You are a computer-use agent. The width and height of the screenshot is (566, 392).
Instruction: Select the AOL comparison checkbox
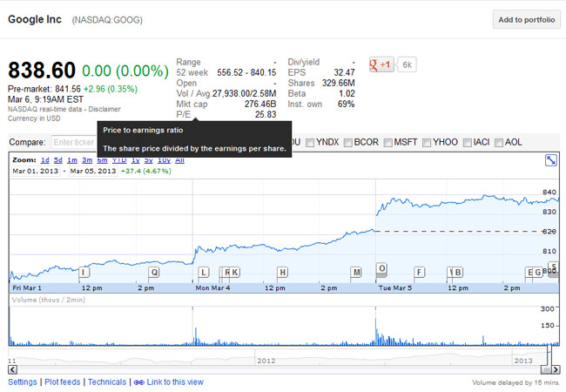tap(499, 143)
